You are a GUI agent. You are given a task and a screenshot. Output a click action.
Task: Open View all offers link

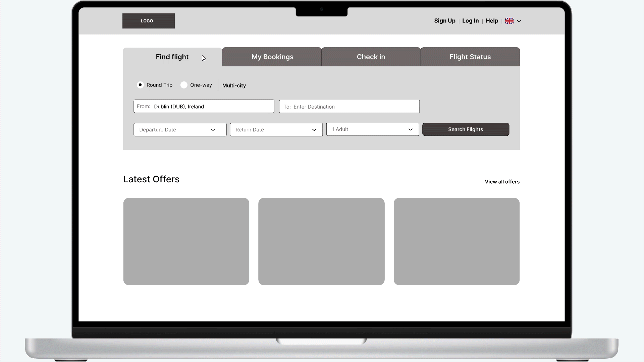[x=502, y=181]
